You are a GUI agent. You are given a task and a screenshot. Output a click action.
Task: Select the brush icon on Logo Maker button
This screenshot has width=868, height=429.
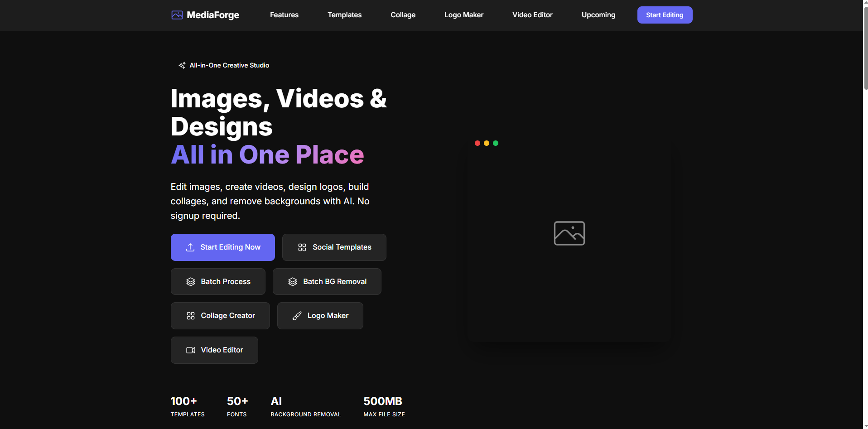(x=297, y=315)
